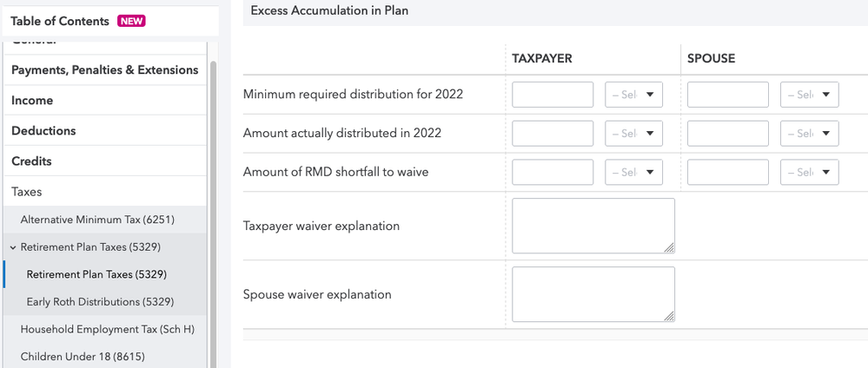Open Household Employment Tax (Sch H)
The image size is (868, 368).
107,329
